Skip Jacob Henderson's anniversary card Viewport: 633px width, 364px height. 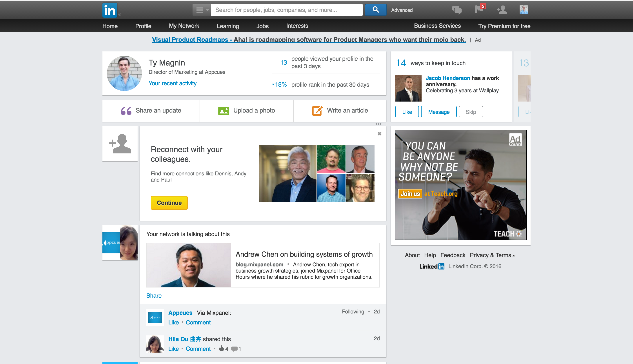[x=471, y=112]
